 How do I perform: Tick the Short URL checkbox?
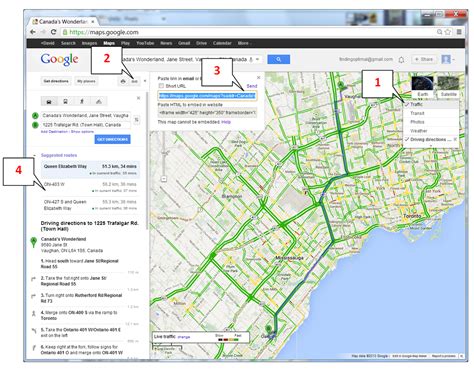[161, 86]
